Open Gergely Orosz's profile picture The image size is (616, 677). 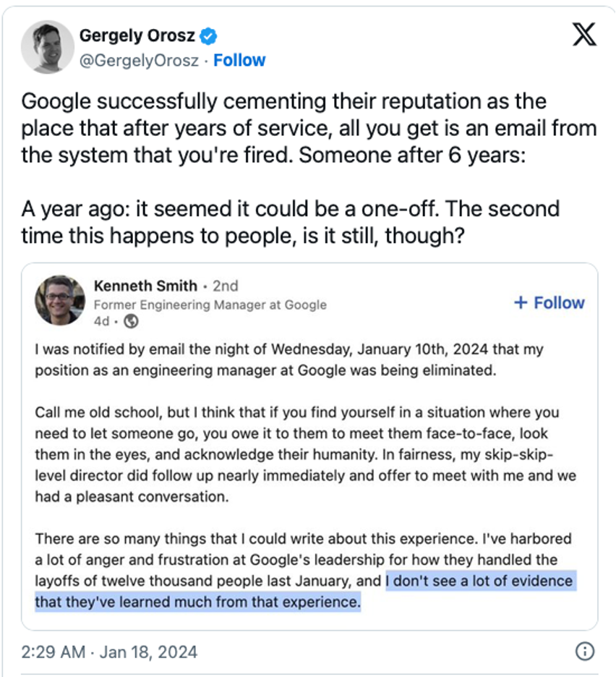(x=48, y=47)
